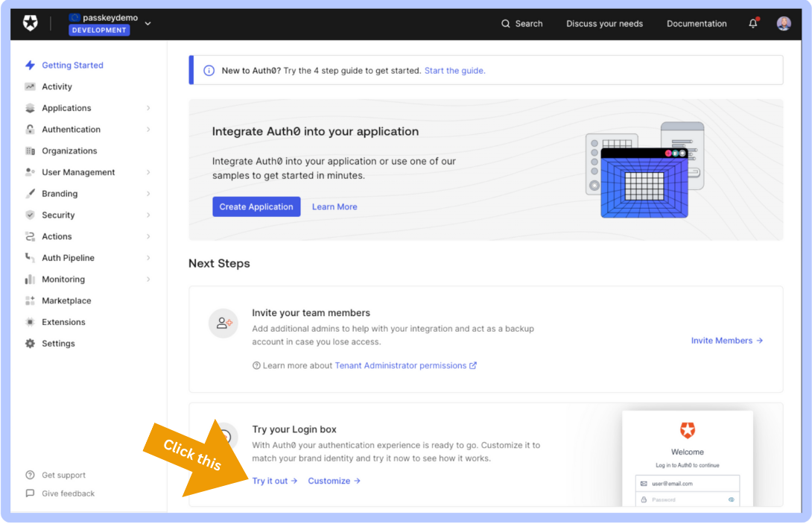Click the Extensions chip icon
This screenshot has height=524, width=812.
30,322
